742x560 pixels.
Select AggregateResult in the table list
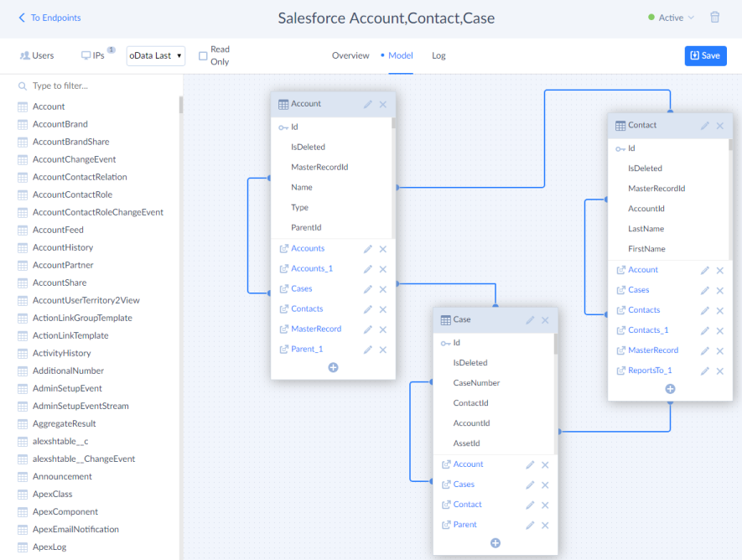click(x=64, y=423)
